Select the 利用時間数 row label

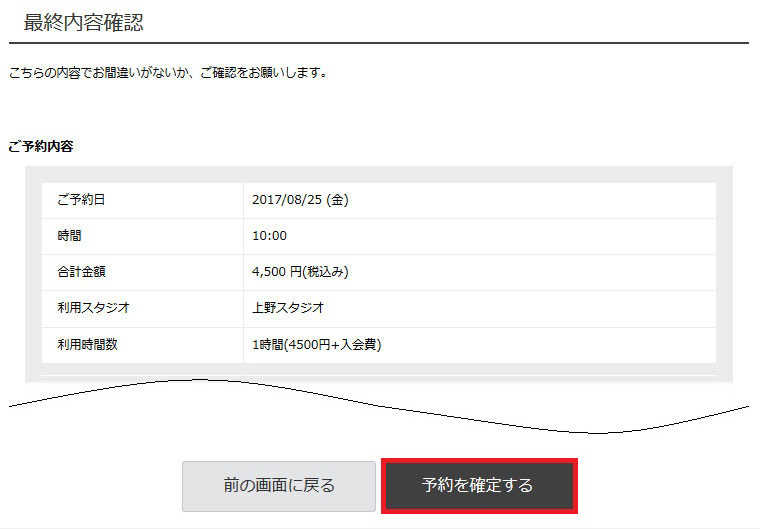coord(87,345)
